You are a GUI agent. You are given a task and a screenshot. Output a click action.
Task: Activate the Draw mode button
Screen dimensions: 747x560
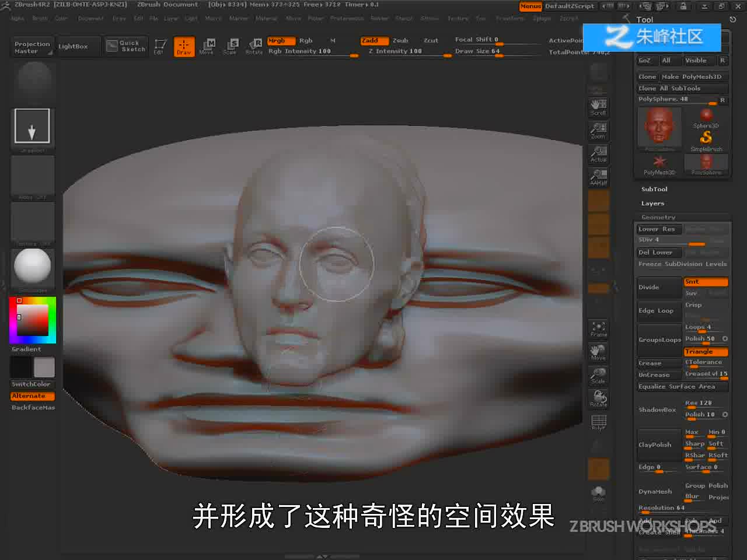(184, 46)
